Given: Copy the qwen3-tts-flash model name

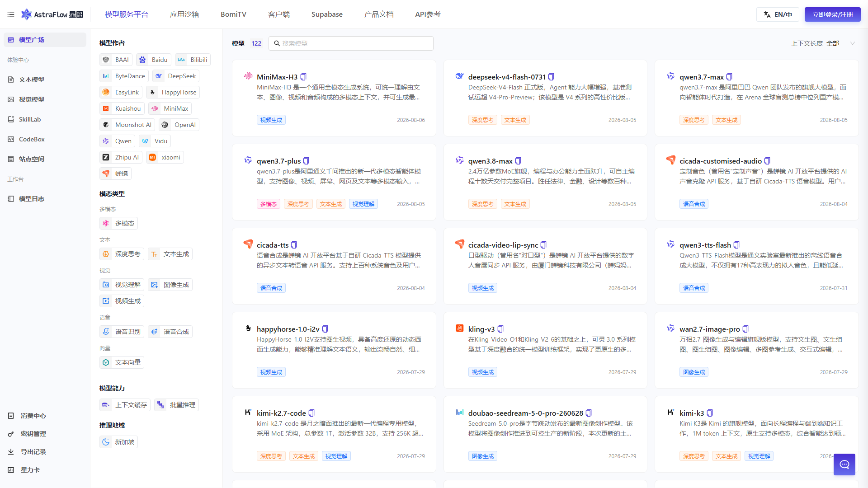Looking at the screenshot, I should pos(736,245).
